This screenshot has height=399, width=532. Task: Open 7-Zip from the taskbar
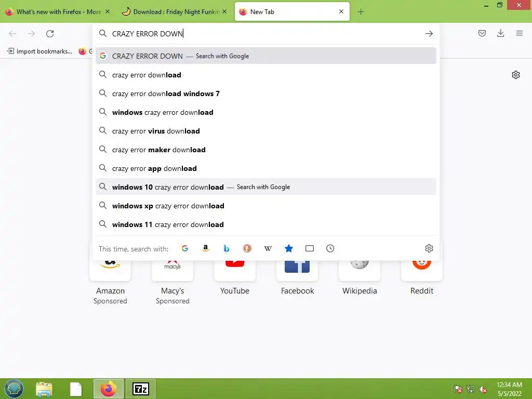141,389
